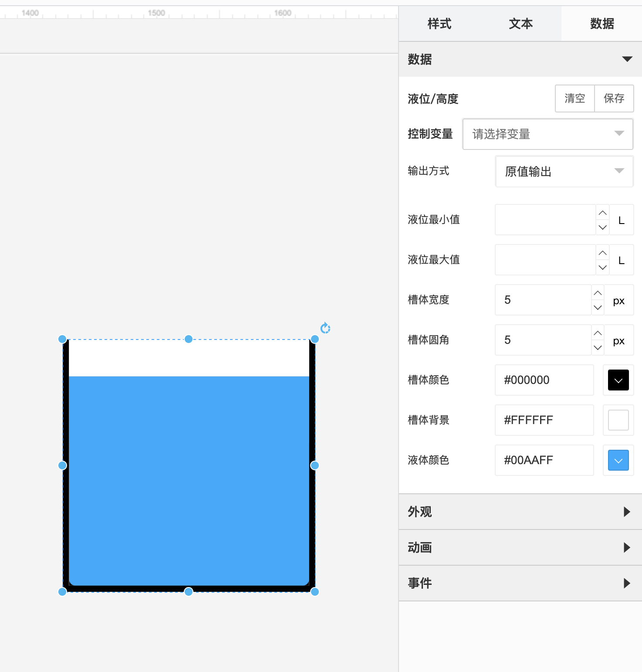Viewport: 642px width, 672px height.
Task: Switch to the 文本 tab
Action: coord(521,24)
